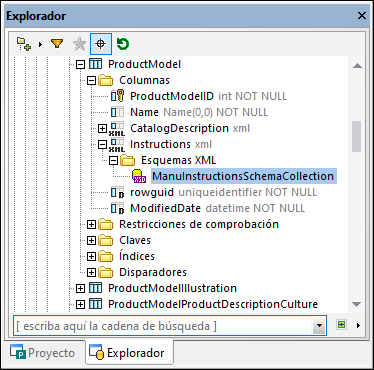374x370 pixels.
Task: Select Instructions xml label
Action: click(171, 144)
